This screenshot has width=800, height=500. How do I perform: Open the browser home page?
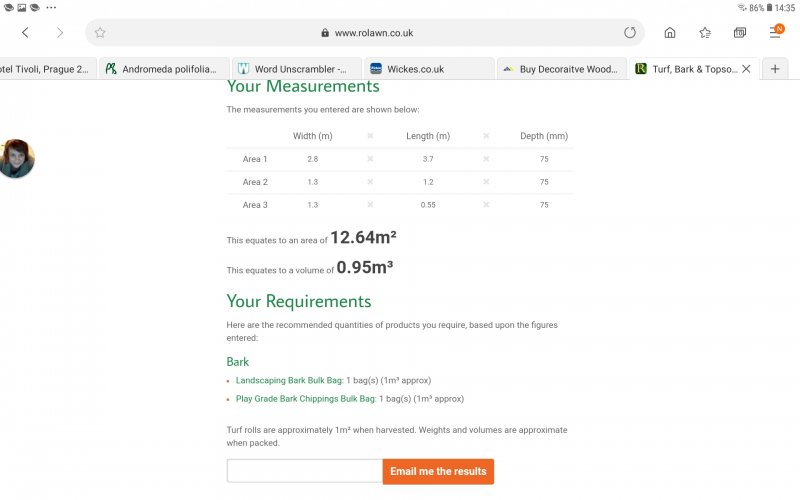pyautogui.click(x=670, y=33)
